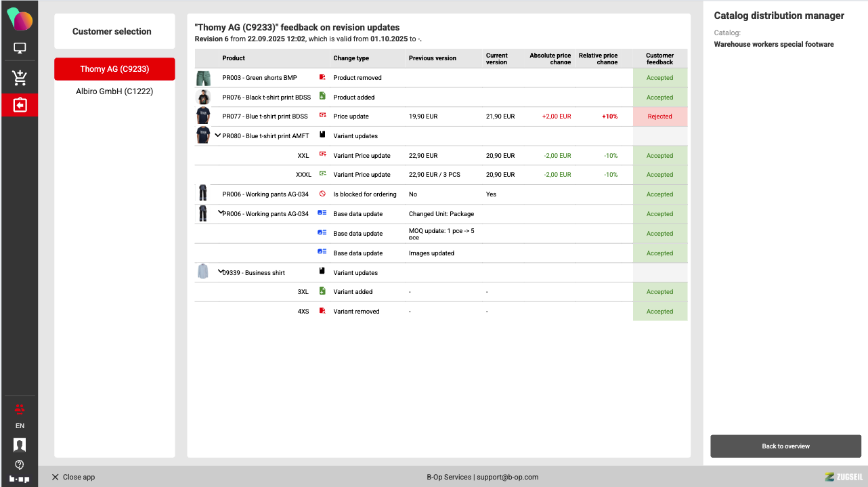Image resolution: width=868 pixels, height=487 pixels.
Task: Click the Rejected feedback cell for PR077
Action: pyautogui.click(x=659, y=117)
